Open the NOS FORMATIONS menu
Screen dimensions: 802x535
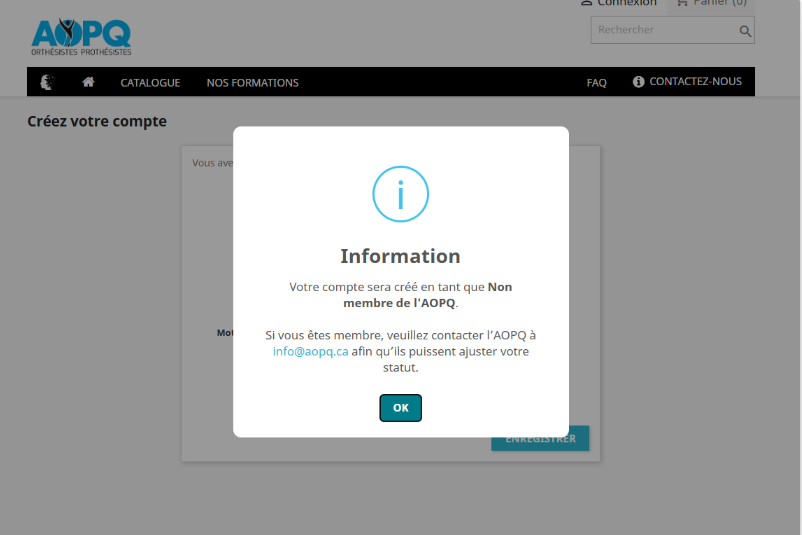coord(253,83)
